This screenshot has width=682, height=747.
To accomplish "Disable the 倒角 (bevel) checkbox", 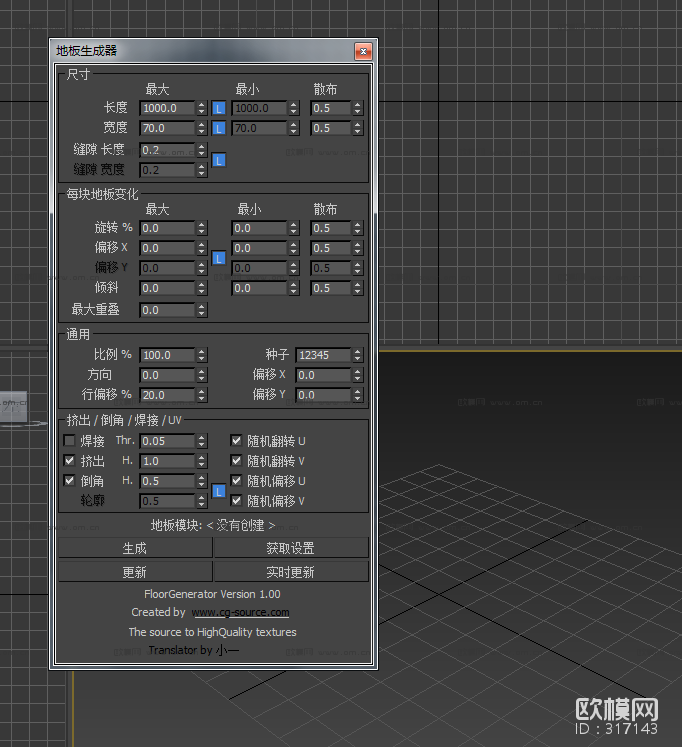I will pos(69,481).
